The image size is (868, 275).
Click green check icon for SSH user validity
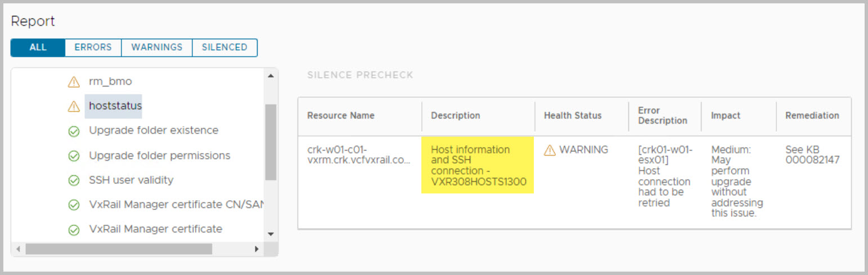point(74,181)
